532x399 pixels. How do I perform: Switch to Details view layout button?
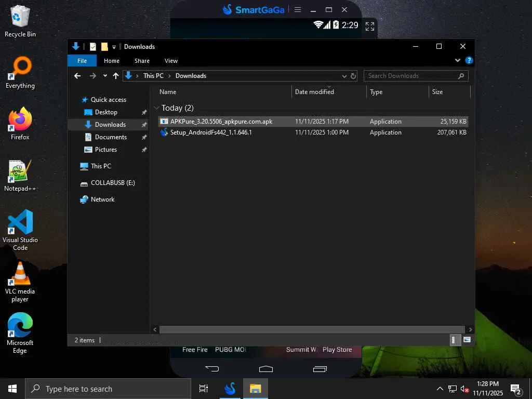[x=455, y=340]
